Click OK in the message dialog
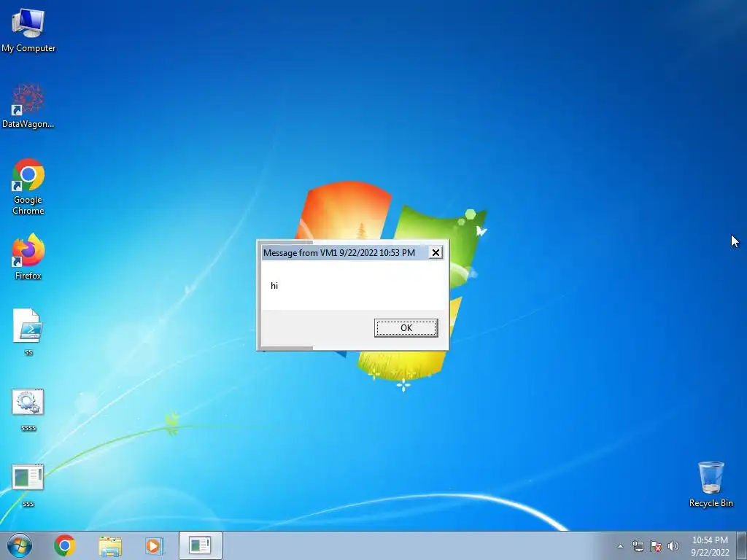Image resolution: width=747 pixels, height=560 pixels. click(x=406, y=328)
